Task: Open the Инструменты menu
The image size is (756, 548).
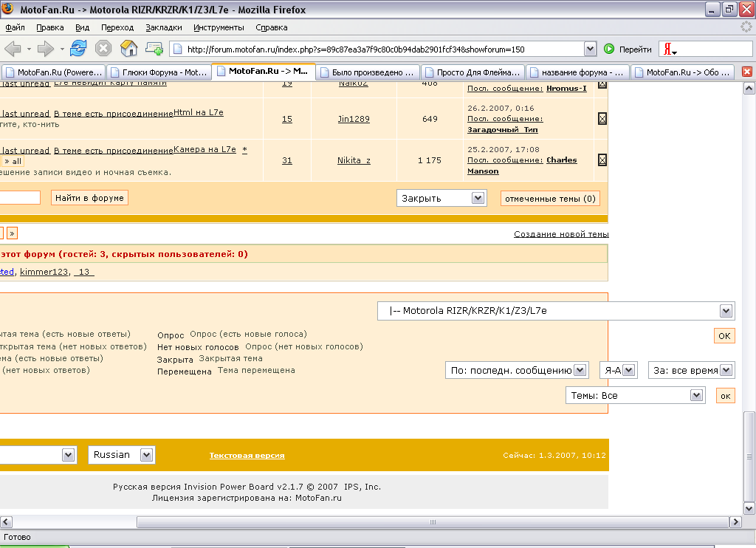Action: coord(219,27)
